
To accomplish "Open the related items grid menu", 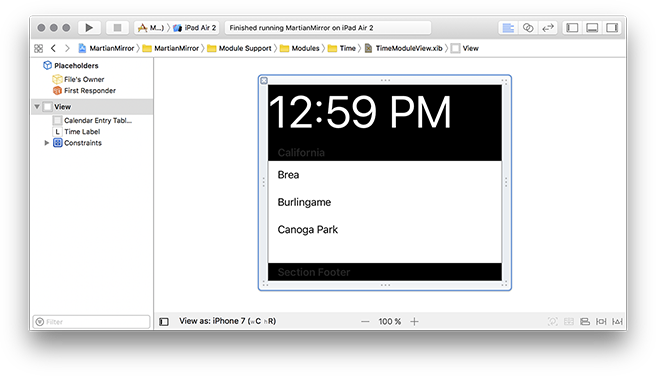I will point(38,49).
